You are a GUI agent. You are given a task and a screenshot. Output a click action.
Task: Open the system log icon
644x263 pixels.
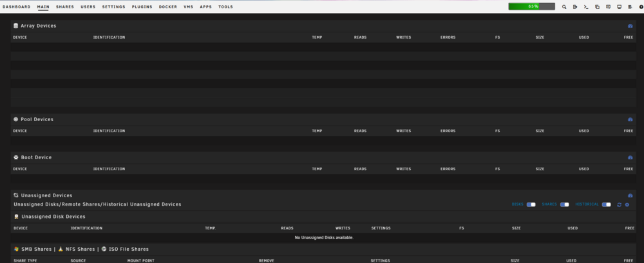tap(630, 7)
